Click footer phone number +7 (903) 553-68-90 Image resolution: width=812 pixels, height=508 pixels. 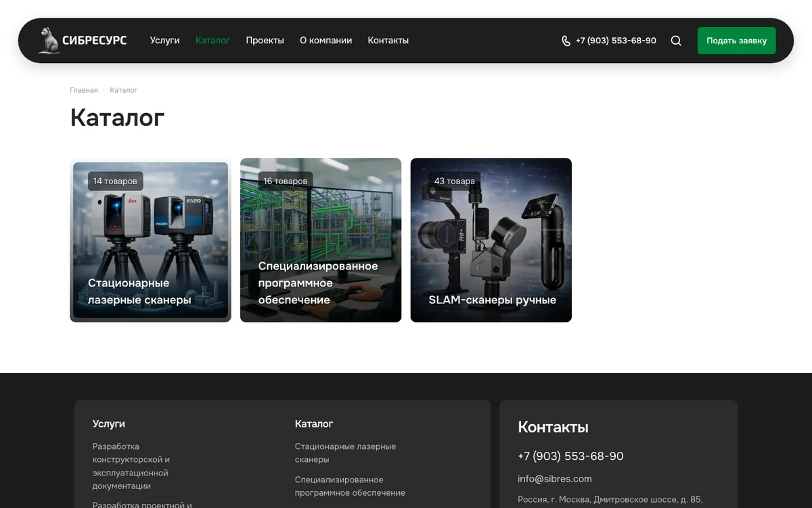pos(570,457)
